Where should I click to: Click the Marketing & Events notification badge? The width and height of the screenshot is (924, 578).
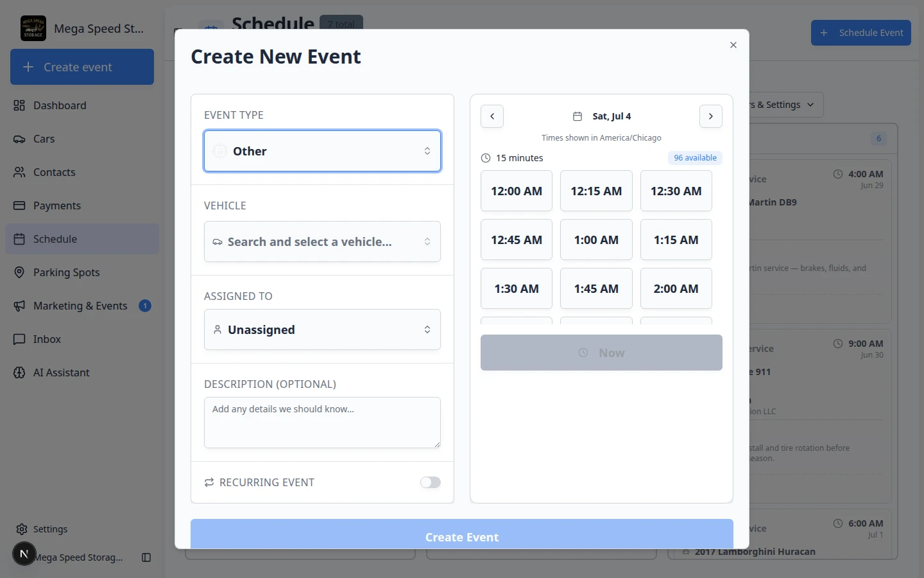tap(145, 306)
